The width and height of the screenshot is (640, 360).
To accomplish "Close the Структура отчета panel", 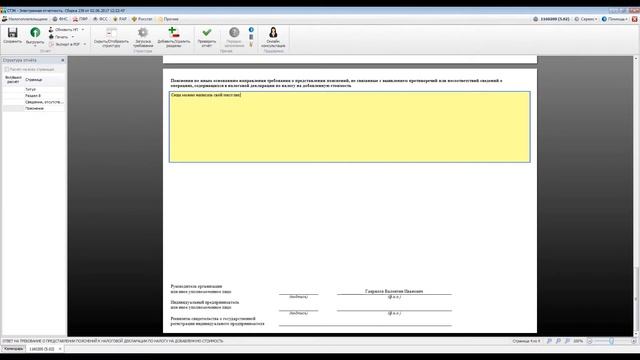I will (x=62, y=60).
